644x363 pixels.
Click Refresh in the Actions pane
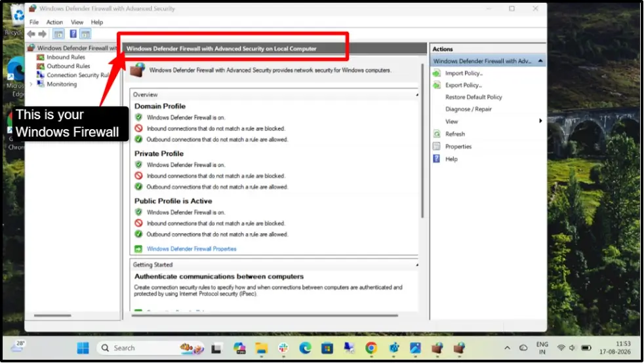455,134
